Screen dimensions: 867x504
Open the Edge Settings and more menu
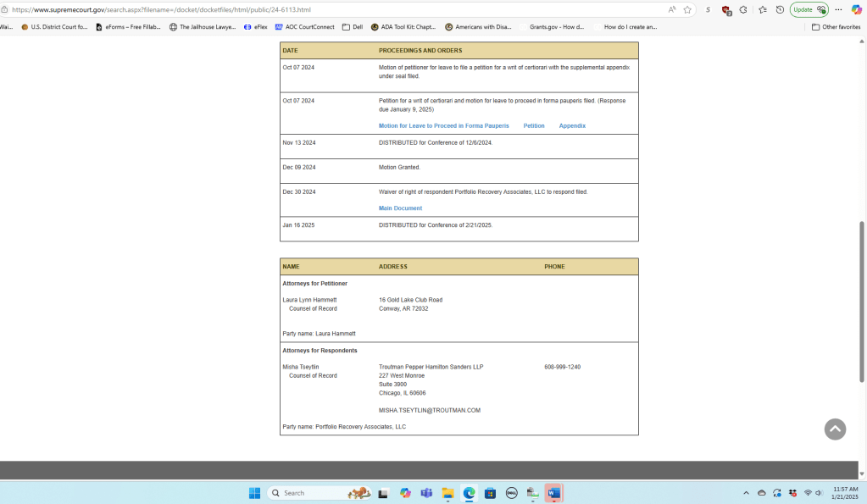[839, 9]
